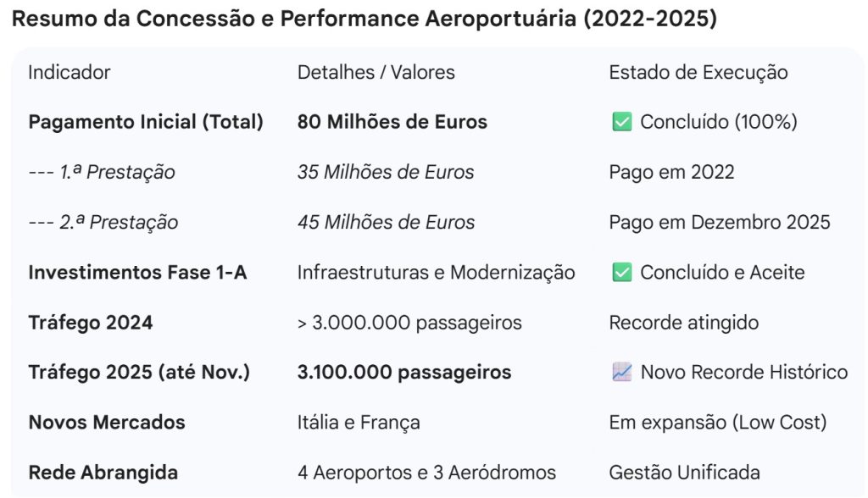Click the Pagamento Inicial (Total) row label

pyautogui.click(x=146, y=122)
